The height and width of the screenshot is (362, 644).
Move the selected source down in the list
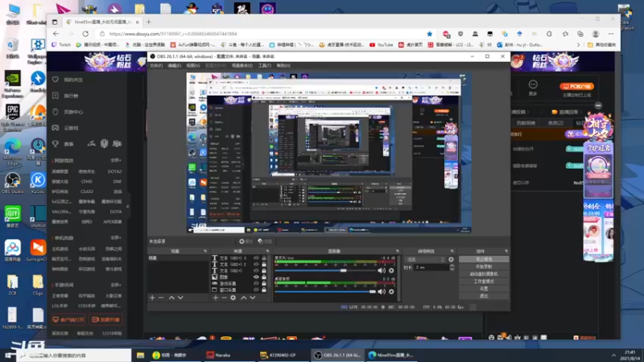pyautogui.click(x=253, y=298)
